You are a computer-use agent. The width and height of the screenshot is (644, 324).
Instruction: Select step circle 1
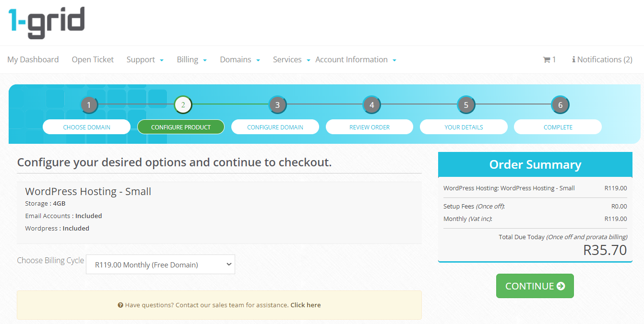[89, 104]
